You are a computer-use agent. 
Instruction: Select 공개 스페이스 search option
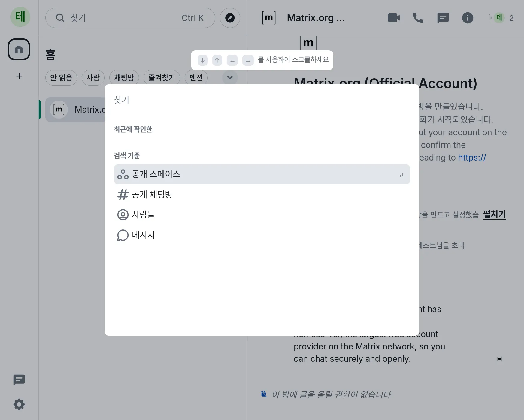click(x=262, y=174)
